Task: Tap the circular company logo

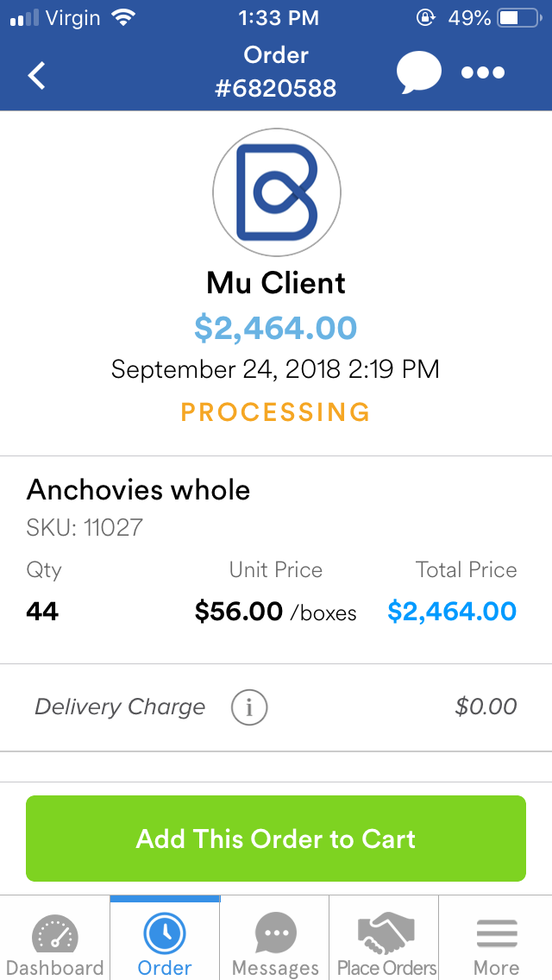Action: [276, 192]
